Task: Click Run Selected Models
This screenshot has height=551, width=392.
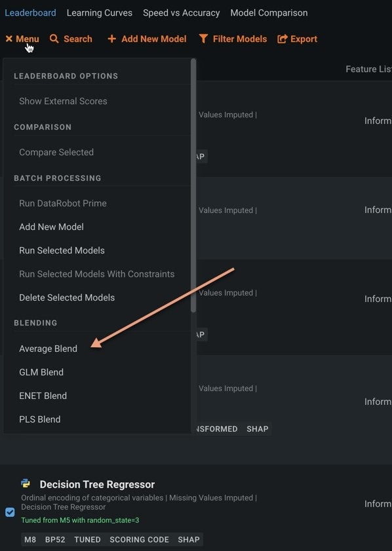Action: (x=62, y=250)
